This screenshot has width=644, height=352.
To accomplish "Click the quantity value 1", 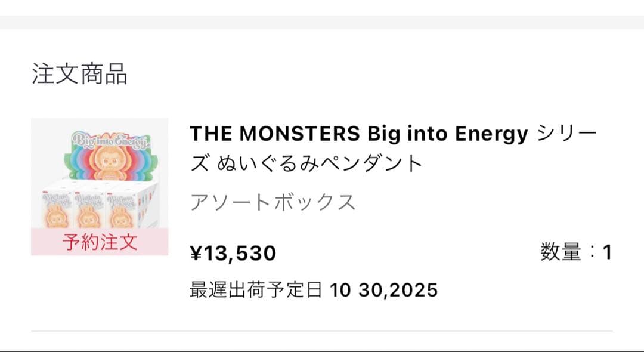I will point(607,252).
